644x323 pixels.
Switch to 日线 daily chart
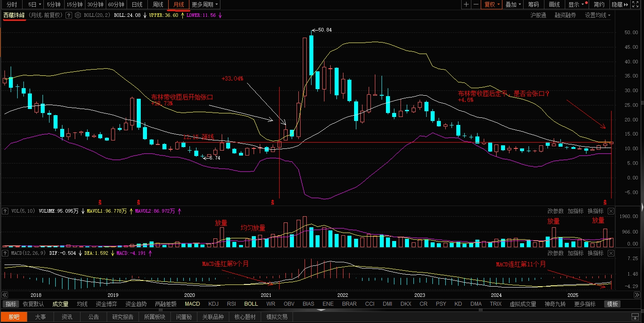point(137,4)
